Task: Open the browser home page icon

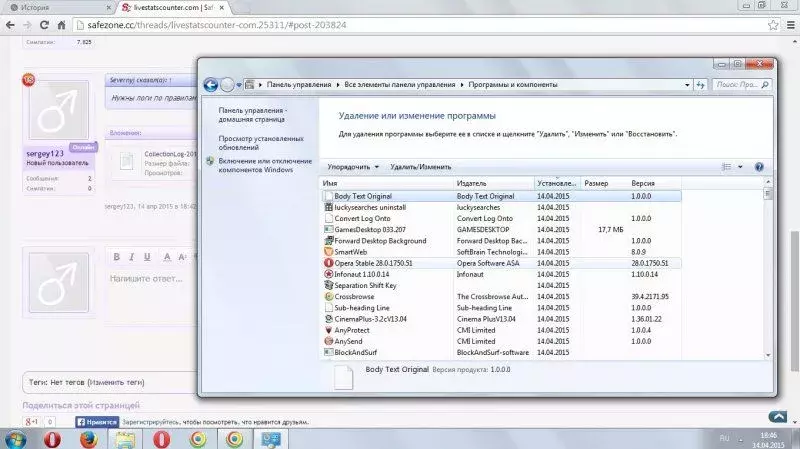Action: [x=61, y=25]
